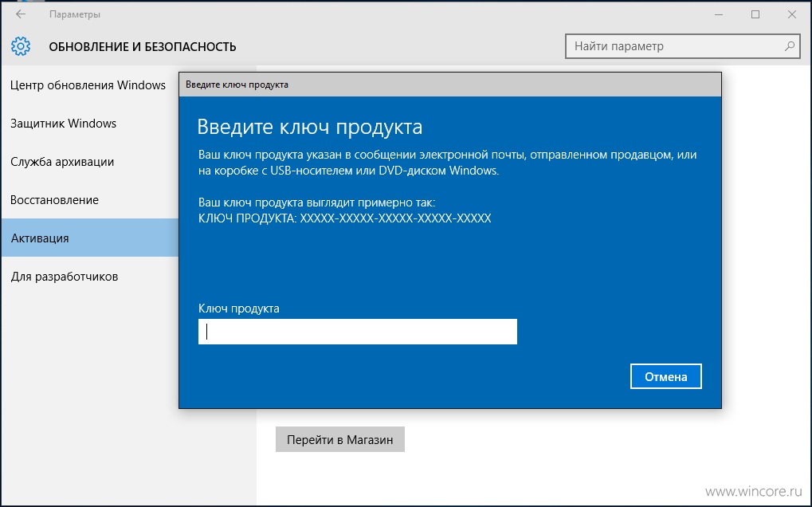
Task: Select Для разработчиков in sidebar
Action: tap(65, 277)
